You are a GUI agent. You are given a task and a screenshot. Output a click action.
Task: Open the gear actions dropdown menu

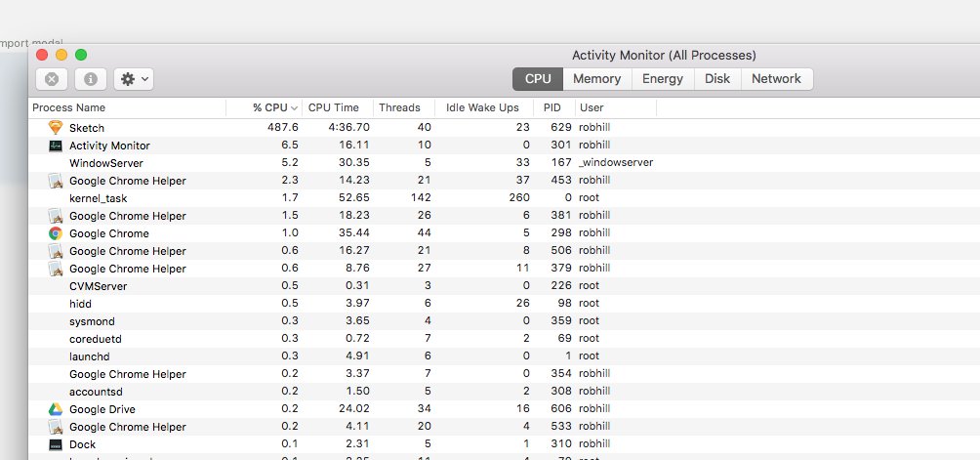click(x=134, y=79)
